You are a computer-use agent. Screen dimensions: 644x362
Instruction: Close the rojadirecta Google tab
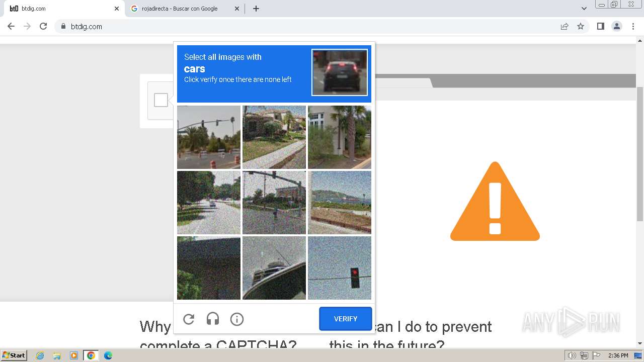[237, 9]
